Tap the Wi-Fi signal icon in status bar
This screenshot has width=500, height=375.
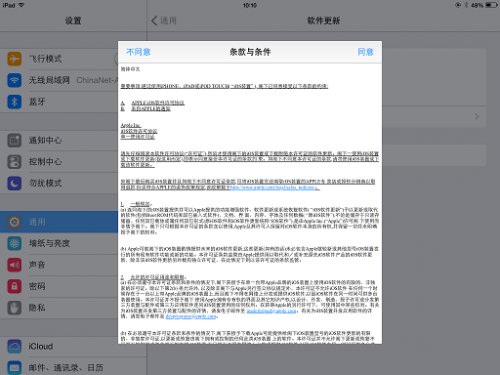(21, 5)
